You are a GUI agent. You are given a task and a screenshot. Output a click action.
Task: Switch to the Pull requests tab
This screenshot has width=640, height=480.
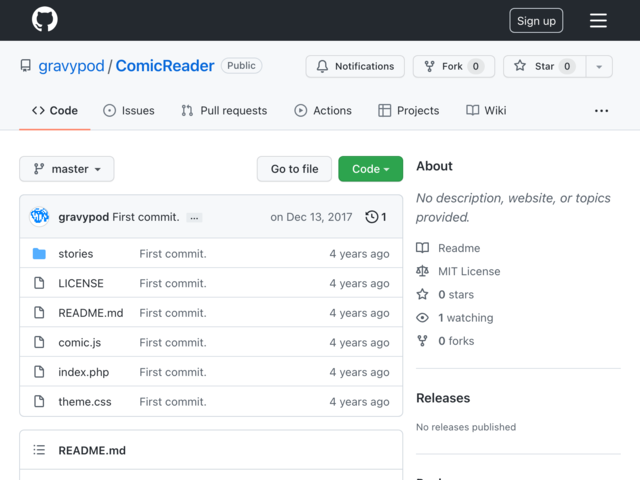point(224,111)
